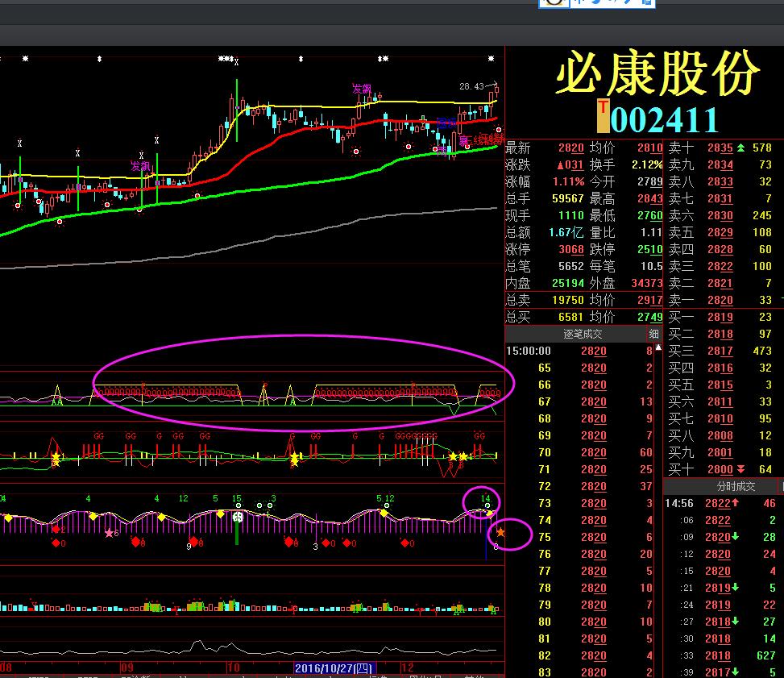
Task: Click the 卖五 ask price 2829
Action: pos(720,233)
